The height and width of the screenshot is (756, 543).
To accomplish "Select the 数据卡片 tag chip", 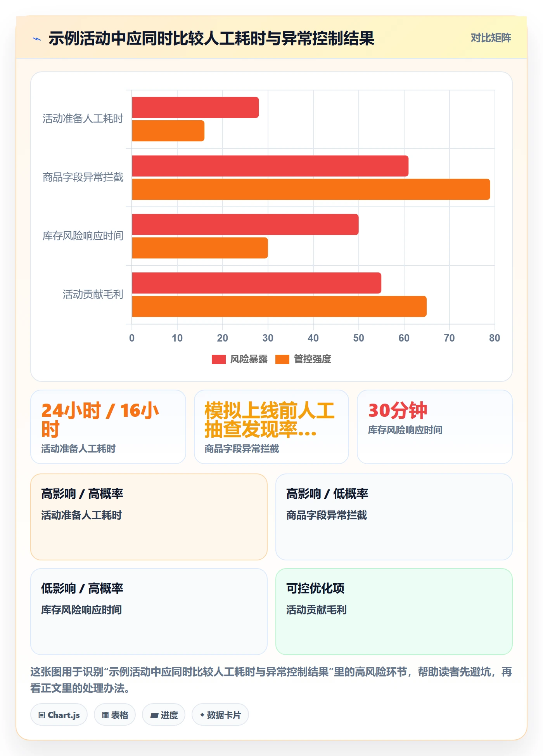I will 220,714.
